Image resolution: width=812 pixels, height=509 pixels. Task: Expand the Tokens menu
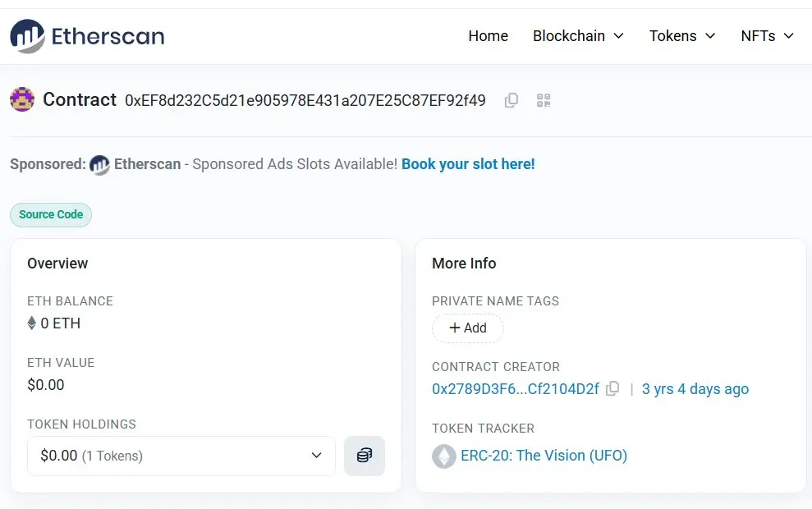pyautogui.click(x=682, y=36)
